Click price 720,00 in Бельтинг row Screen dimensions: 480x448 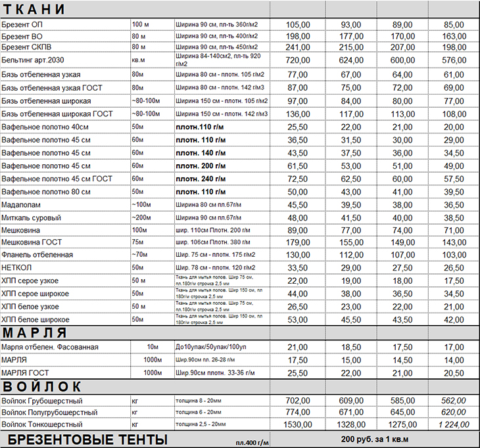click(x=298, y=60)
